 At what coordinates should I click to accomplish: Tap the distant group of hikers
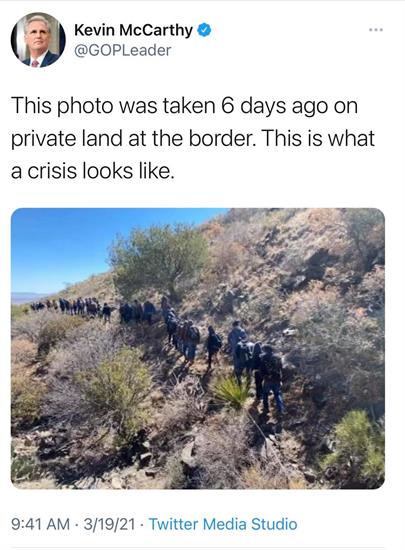[70, 307]
